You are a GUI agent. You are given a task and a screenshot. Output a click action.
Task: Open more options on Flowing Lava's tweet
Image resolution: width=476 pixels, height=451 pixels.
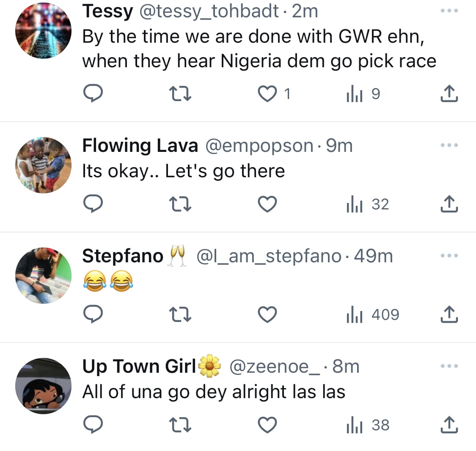pyautogui.click(x=449, y=145)
